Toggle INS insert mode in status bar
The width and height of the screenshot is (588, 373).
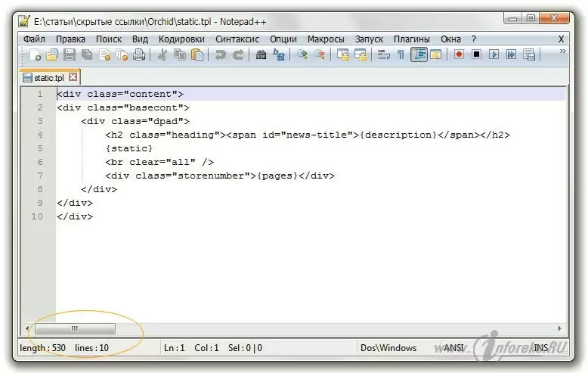tap(540, 348)
